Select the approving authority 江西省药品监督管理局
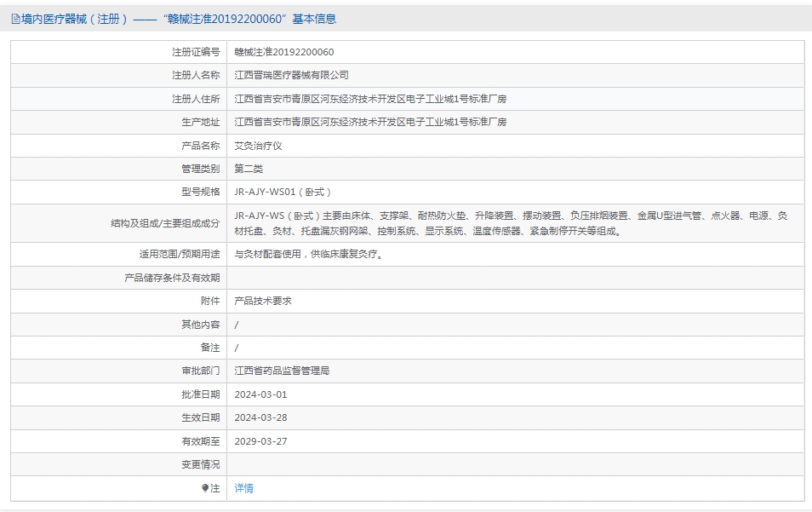 tap(283, 371)
